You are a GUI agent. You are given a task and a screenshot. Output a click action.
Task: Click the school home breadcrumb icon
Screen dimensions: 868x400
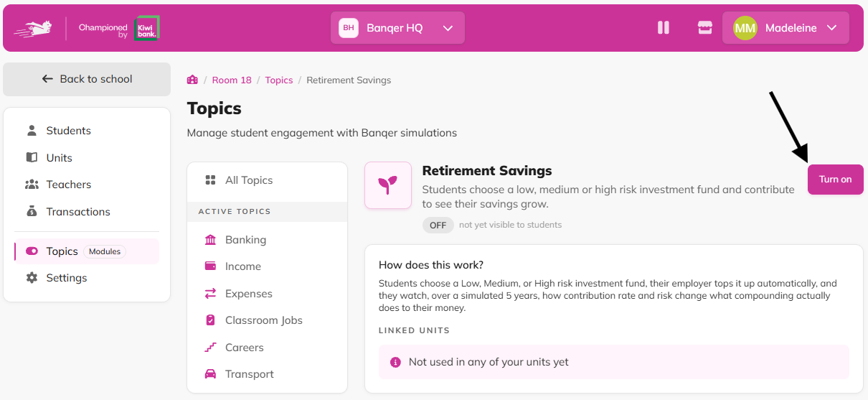[x=192, y=80]
